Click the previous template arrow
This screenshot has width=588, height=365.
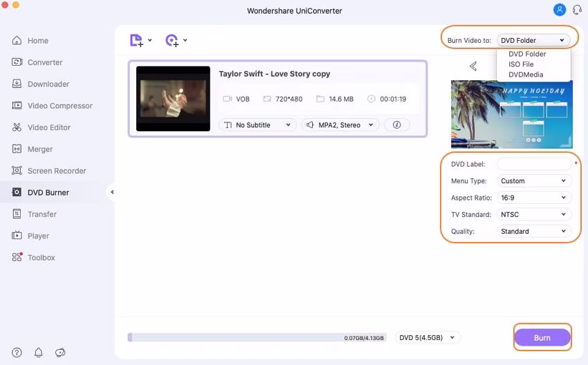[x=473, y=66]
